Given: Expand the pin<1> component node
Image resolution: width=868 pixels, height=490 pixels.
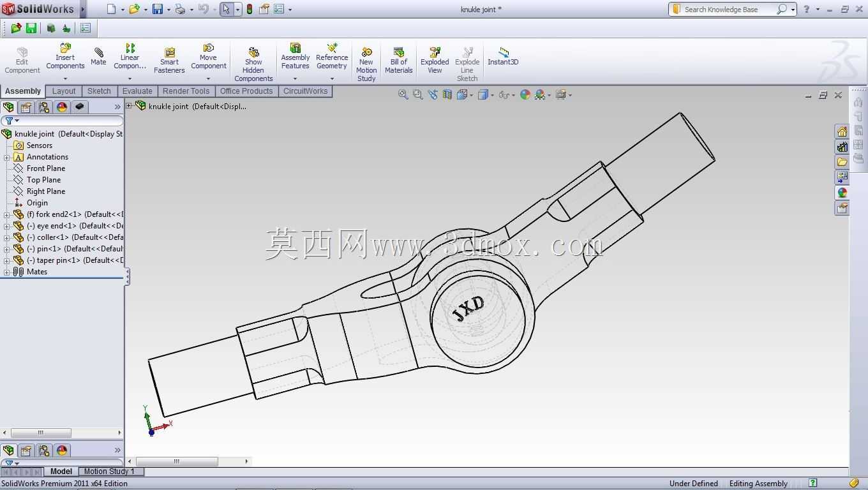Looking at the screenshot, I should 7,249.
